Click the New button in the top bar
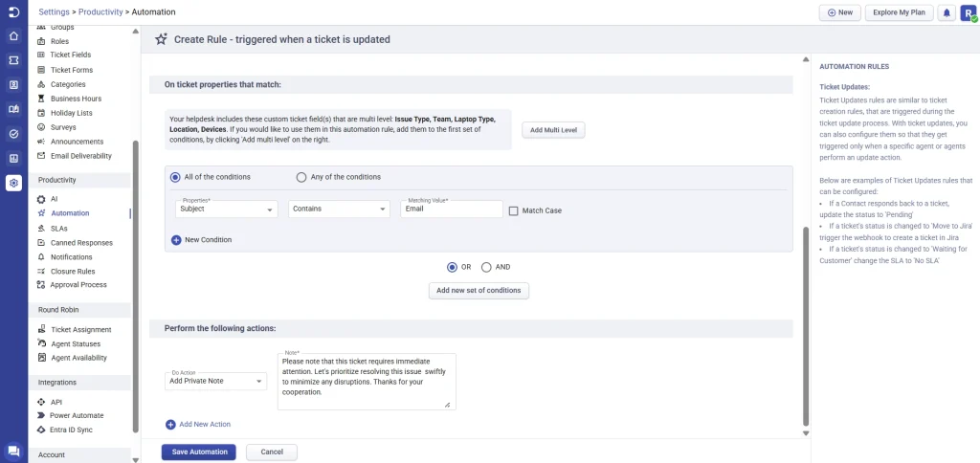Screen dimensions: 980x463 [840, 12]
